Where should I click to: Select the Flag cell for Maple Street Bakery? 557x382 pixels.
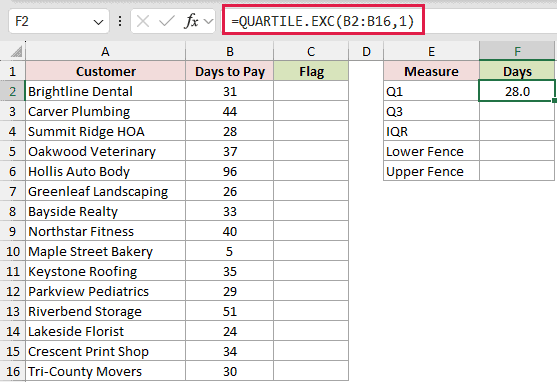pos(311,251)
